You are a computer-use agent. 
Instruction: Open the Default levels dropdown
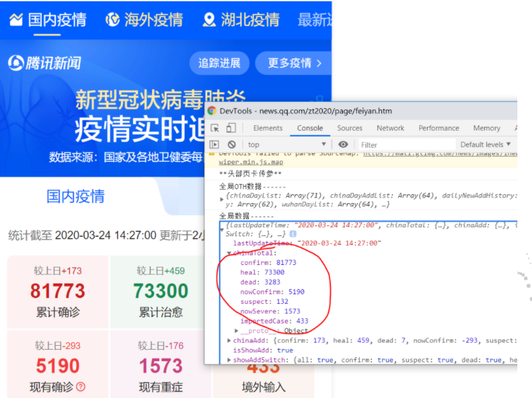485,145
